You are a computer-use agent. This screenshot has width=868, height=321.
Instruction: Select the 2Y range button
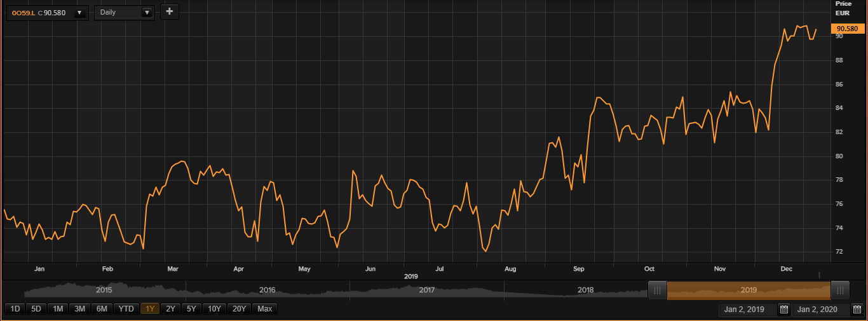coord(170,309)
